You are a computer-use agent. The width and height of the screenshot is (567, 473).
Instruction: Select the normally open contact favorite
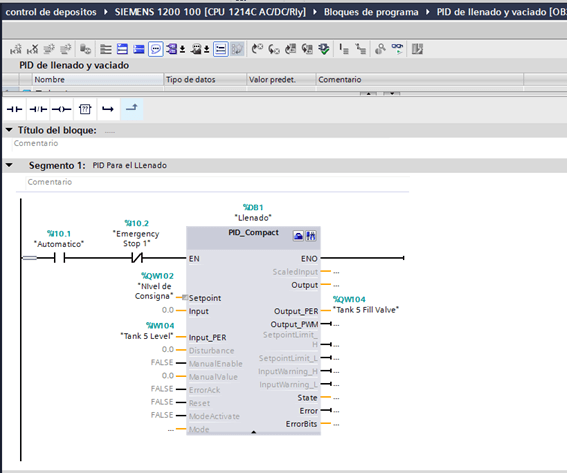click(14, 109)
